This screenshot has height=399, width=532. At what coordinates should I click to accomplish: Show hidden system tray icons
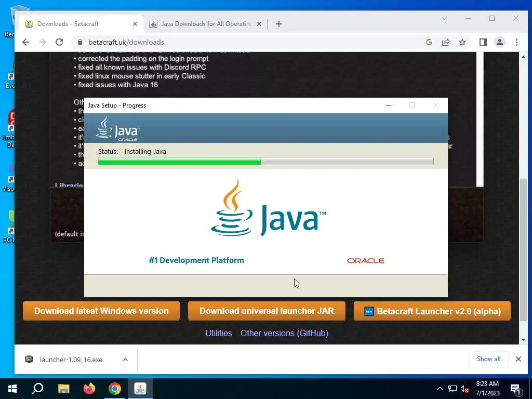point(440,389)
